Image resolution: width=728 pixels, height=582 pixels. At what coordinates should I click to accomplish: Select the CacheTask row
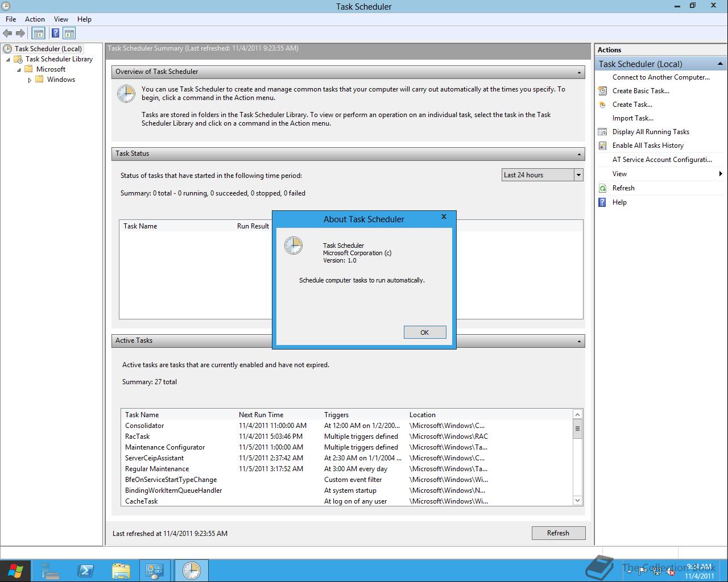point(347,501)
